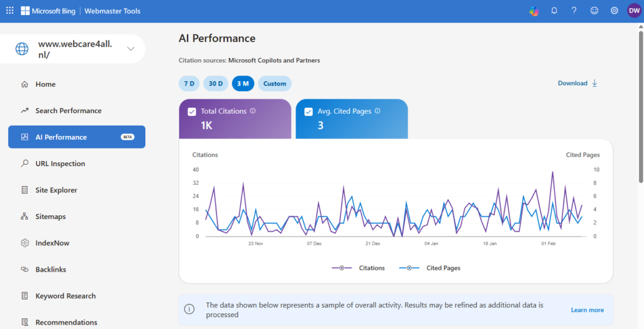644x329 pixels.
Task: Open Backlinks in sidebar
Action: tap(77, 269)
